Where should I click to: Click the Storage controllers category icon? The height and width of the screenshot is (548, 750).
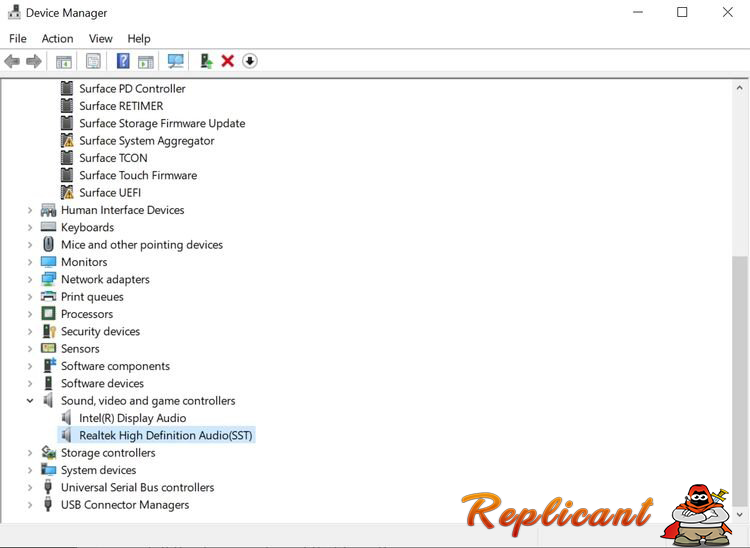[48, 452]
